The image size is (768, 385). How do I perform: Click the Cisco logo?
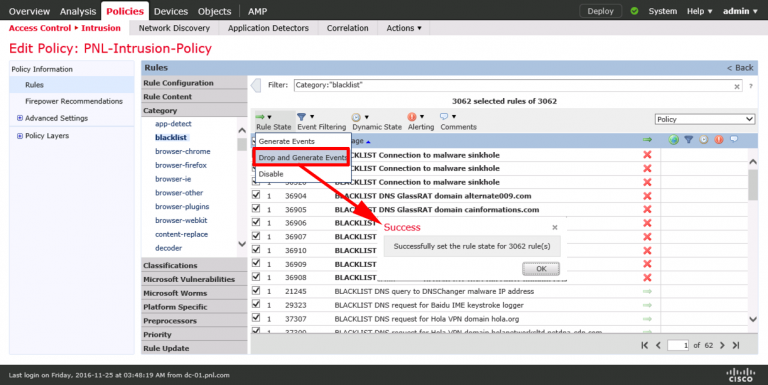click(x=740, y=375)
